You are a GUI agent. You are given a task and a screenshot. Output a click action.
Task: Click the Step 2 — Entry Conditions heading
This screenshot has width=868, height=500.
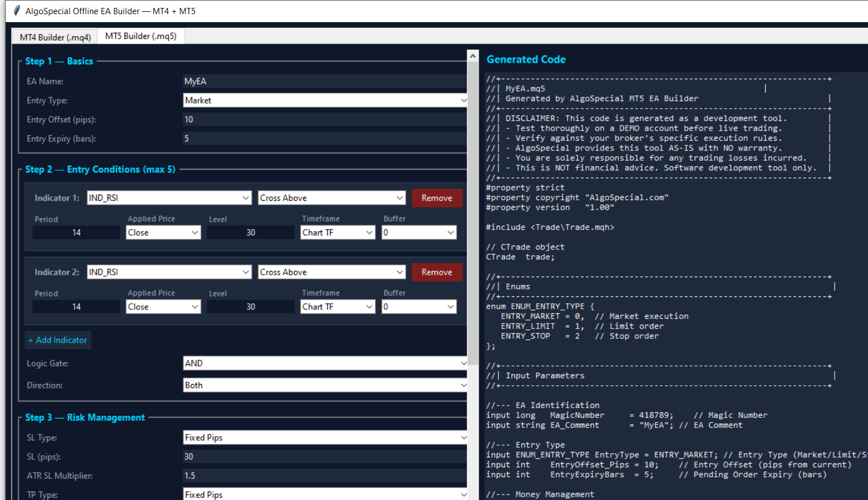click(101, 169)
